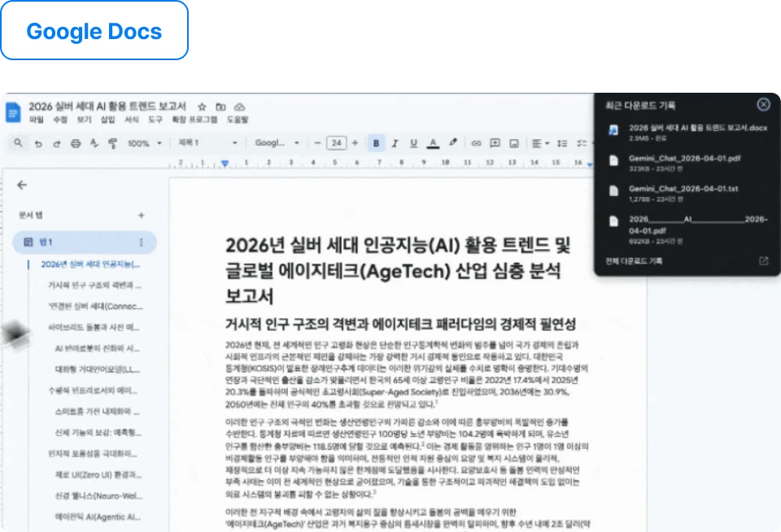Go to outline item AI 반려로봇의 진화와
The image size is (781, 532).
97,348
